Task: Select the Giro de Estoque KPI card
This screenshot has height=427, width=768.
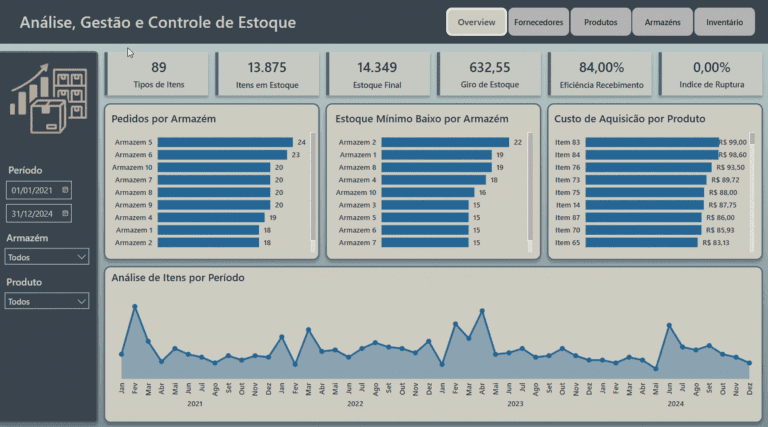Action: (488, 74)
